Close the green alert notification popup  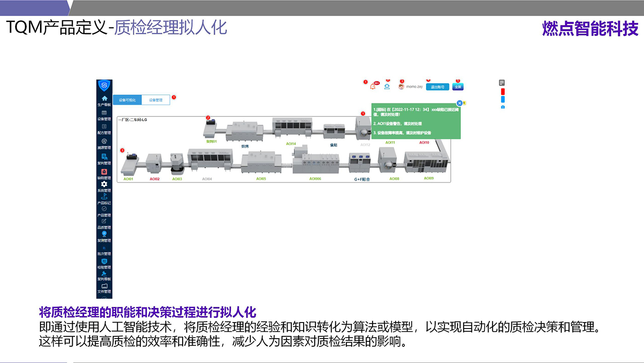[x=459, y=103]
